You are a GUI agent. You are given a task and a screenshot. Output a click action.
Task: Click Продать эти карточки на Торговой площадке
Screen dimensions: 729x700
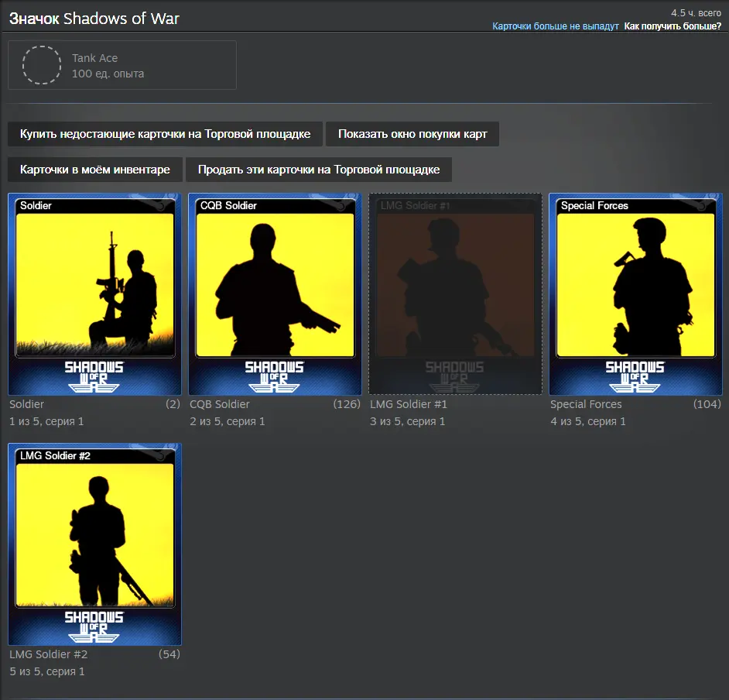(319, 170)
